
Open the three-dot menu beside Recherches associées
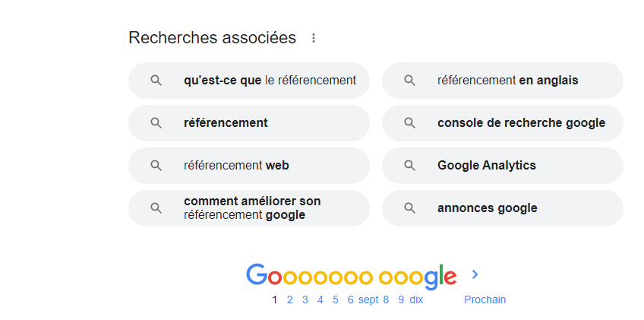click(x=314, y=38)
